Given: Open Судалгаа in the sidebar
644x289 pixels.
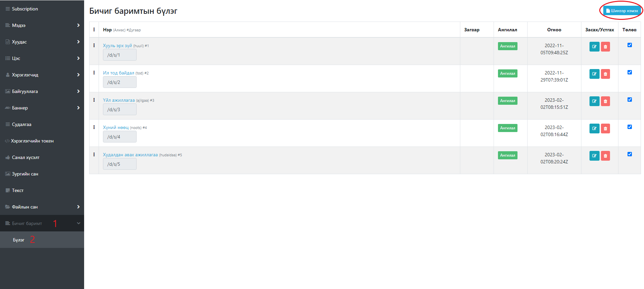Looking at the screenshot, I should click(22, 124).
